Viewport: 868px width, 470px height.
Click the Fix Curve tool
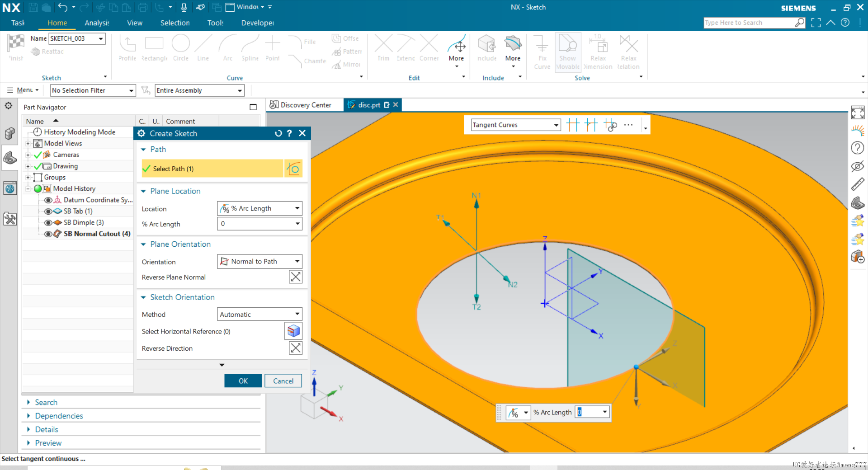point(542,52)
